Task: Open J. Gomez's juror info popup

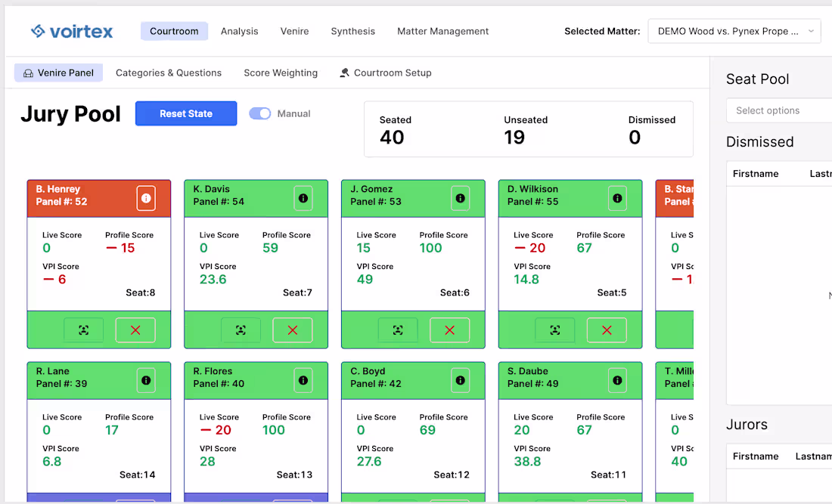Action: click(461, 198)
